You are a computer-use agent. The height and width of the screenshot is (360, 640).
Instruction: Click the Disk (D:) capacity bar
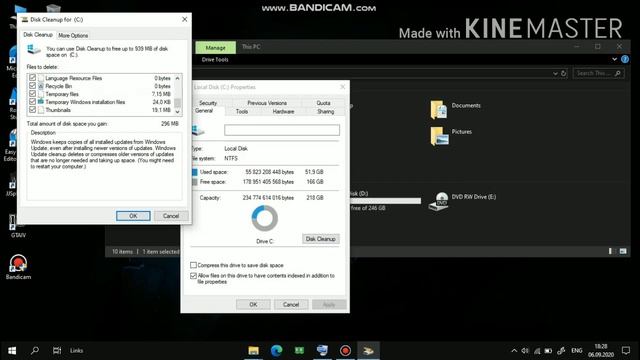385,201
